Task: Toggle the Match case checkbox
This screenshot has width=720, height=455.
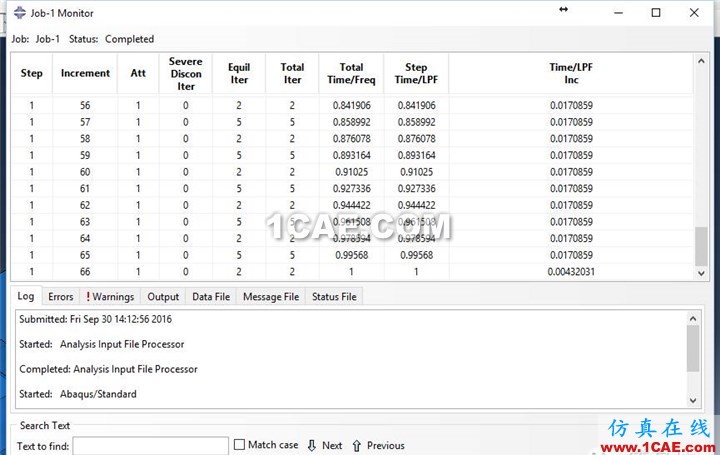Action: (x=239, y=444)
